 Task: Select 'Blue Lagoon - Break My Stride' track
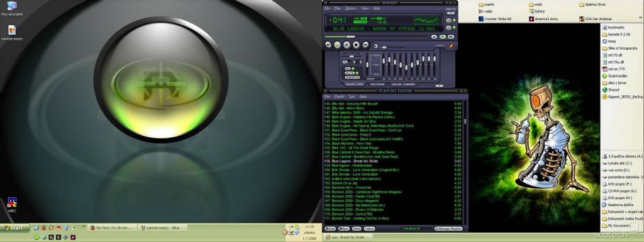click(393, 161)
